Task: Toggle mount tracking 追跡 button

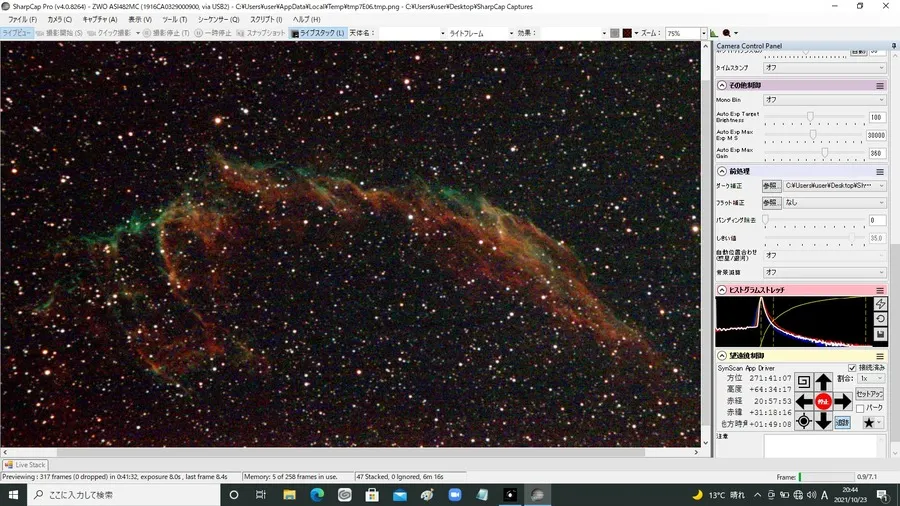Action: pyautogui.click(x=843, y=422)
